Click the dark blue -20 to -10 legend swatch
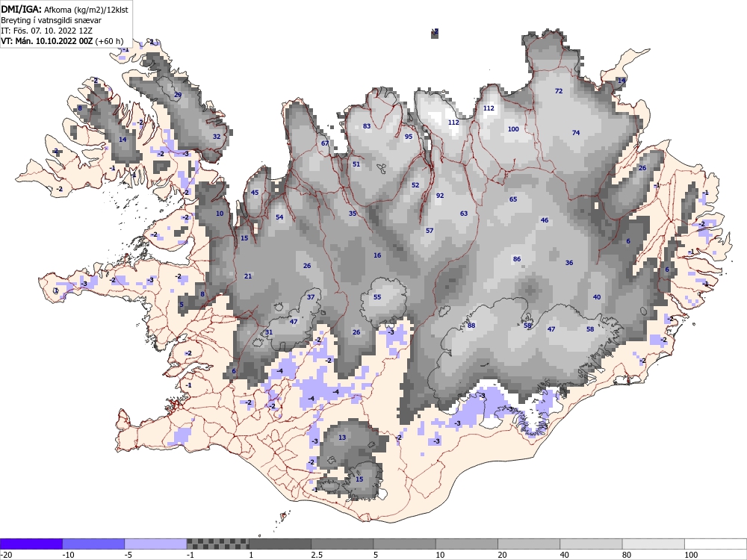Image resolution: width=747 pixels, height=560 pixels. 31,544
